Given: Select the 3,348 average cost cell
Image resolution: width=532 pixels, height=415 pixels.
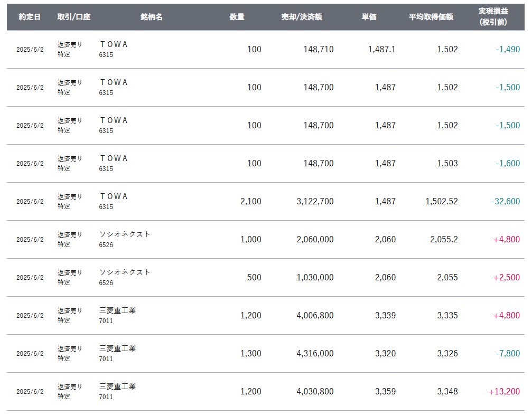Looking at the screenshot, I should coord(447,391).
